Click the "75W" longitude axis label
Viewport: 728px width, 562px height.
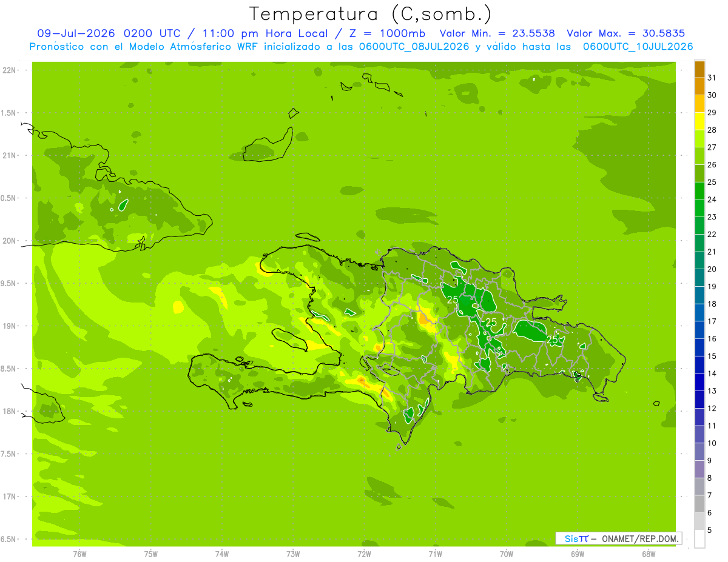pos(150,554)
